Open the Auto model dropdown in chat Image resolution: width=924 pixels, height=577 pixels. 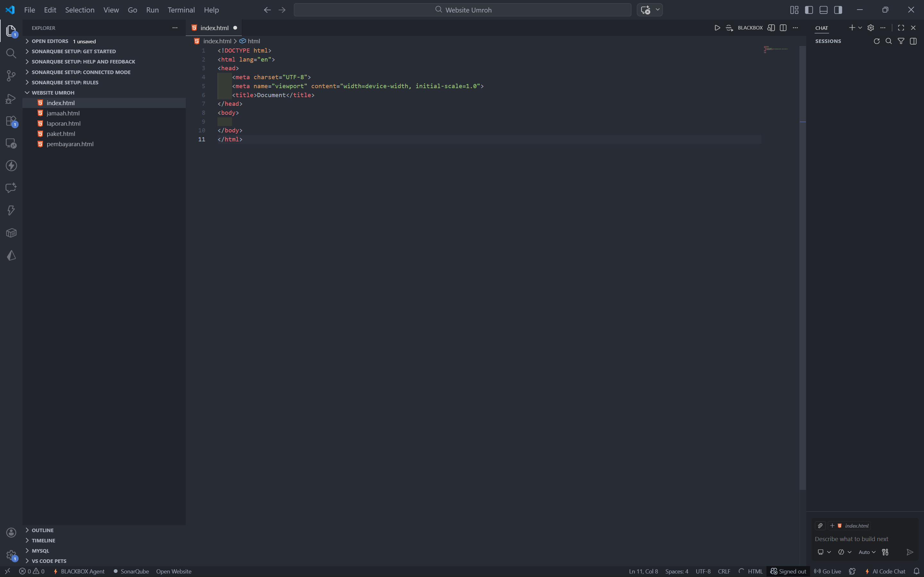pyautogui.click(x=867, y=552)
